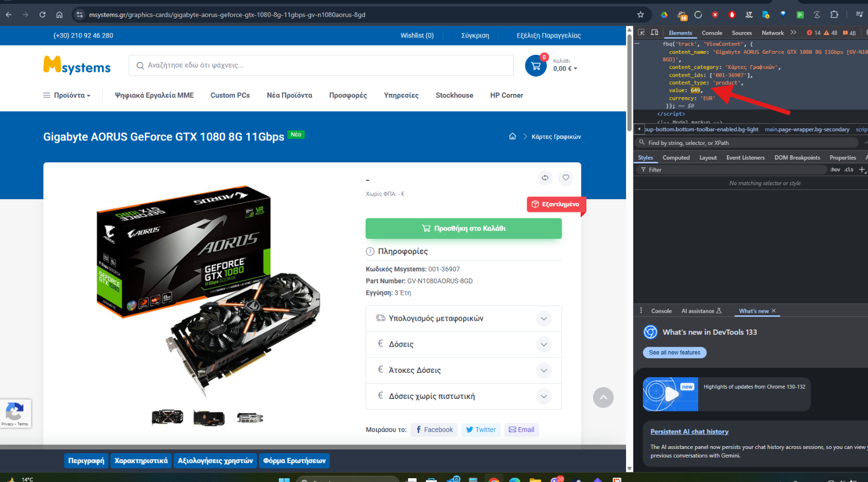Activate DevTools inspect element picker
The height and width of the screenshot is (482, 868).
[x=641, y=33]
